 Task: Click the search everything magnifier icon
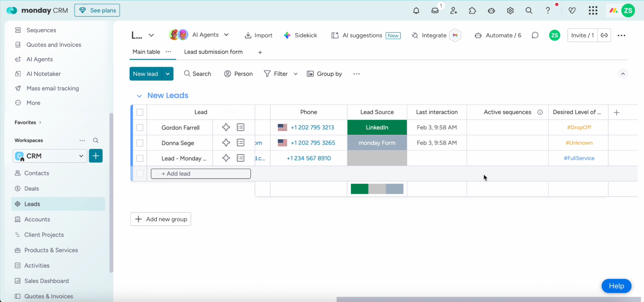click(x=529, y=10)
